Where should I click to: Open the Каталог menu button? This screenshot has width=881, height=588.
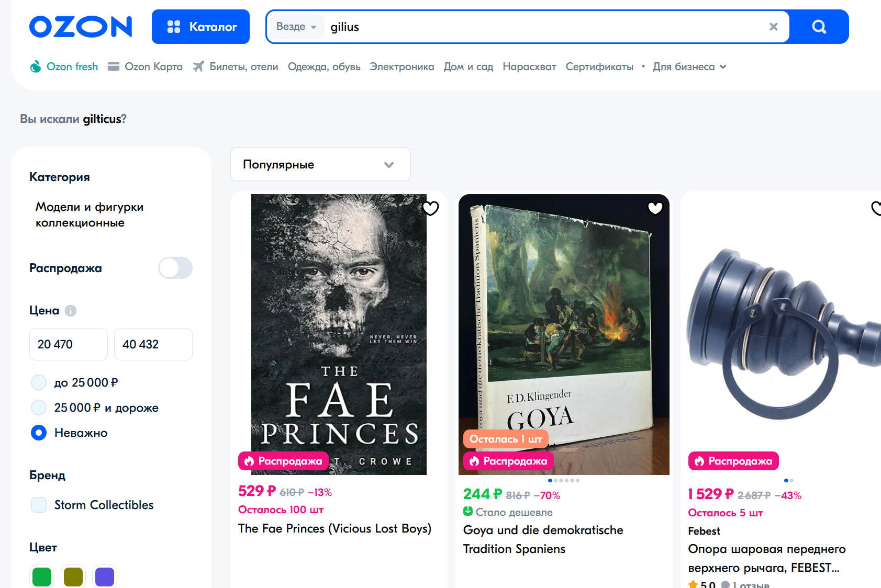(200, 27)
